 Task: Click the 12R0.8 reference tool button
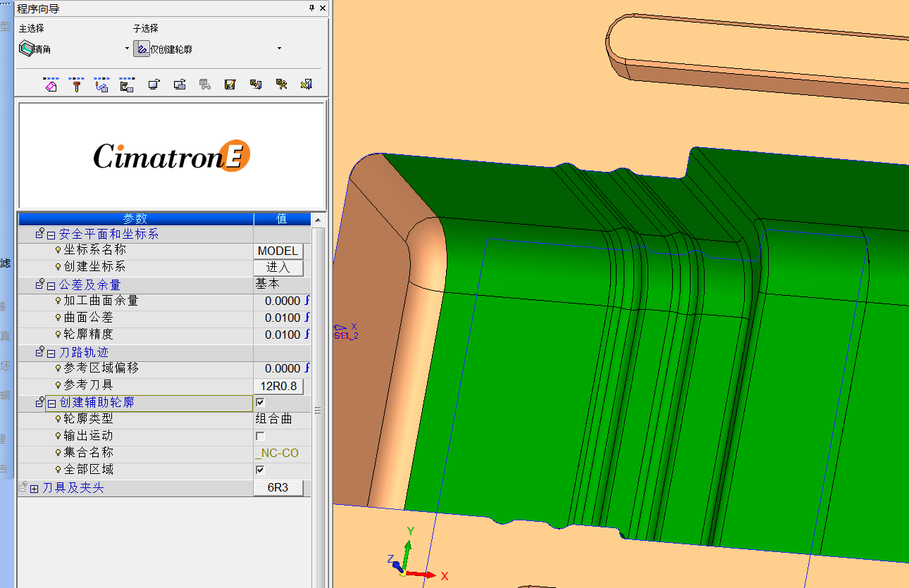point(278,386)
